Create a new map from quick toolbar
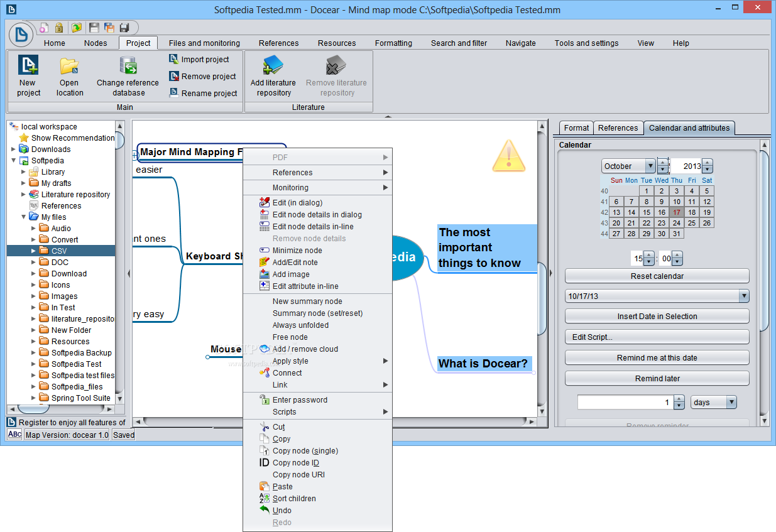Image resolution: width=776 pixels, height=532 pixels. point(44,28)
